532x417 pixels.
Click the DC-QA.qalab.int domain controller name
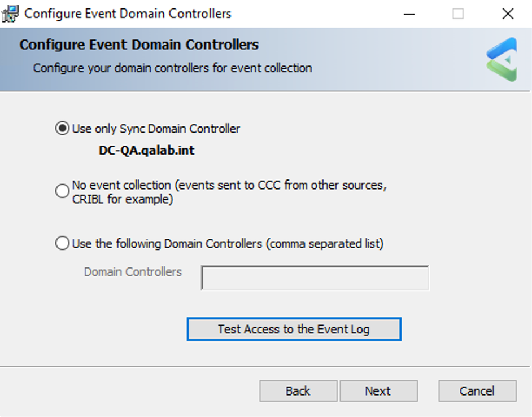point(147,150)
